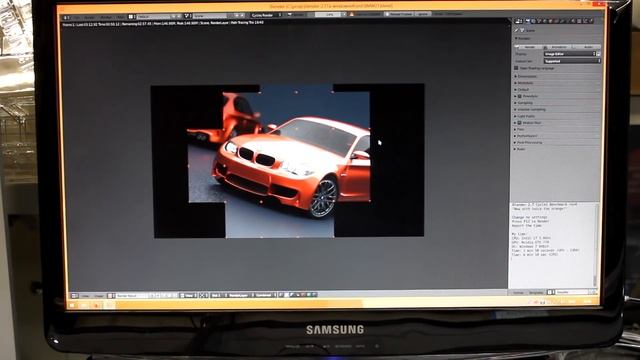Open the Combined pass dropdown

pos(265,296)
